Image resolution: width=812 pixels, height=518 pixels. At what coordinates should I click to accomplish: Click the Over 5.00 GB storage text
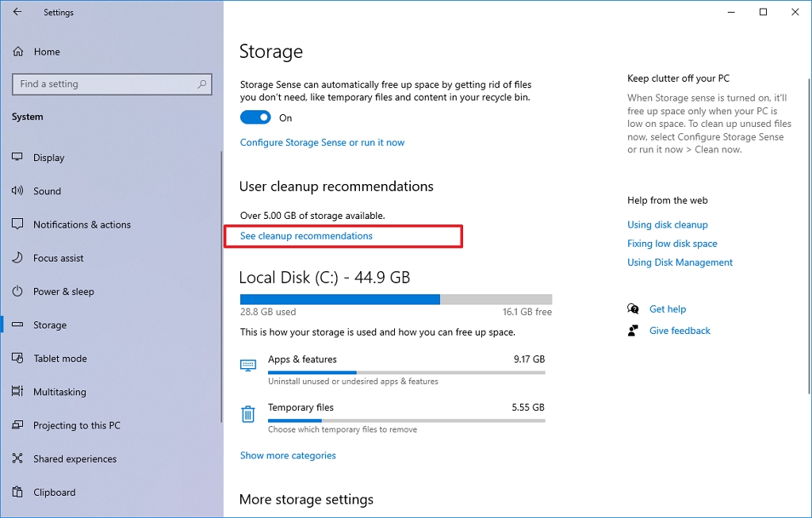point(312,216)
